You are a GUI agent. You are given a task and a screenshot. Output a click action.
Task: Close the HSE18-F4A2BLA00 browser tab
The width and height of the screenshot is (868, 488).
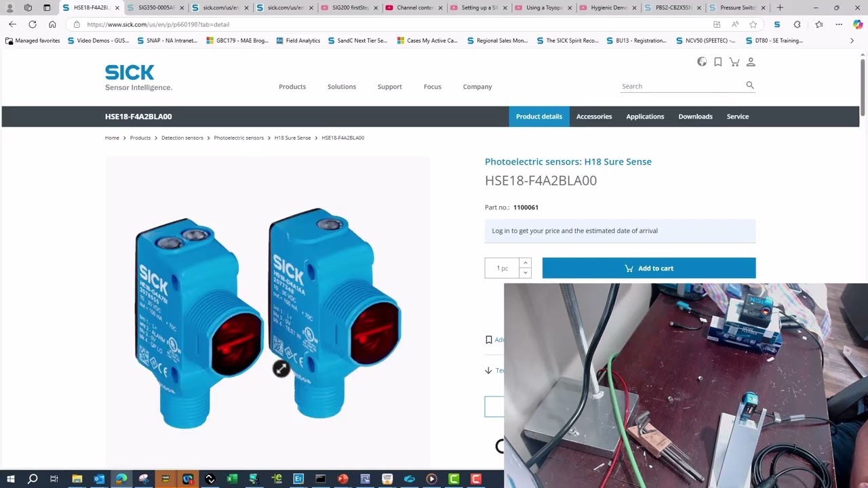coord(117,7)
